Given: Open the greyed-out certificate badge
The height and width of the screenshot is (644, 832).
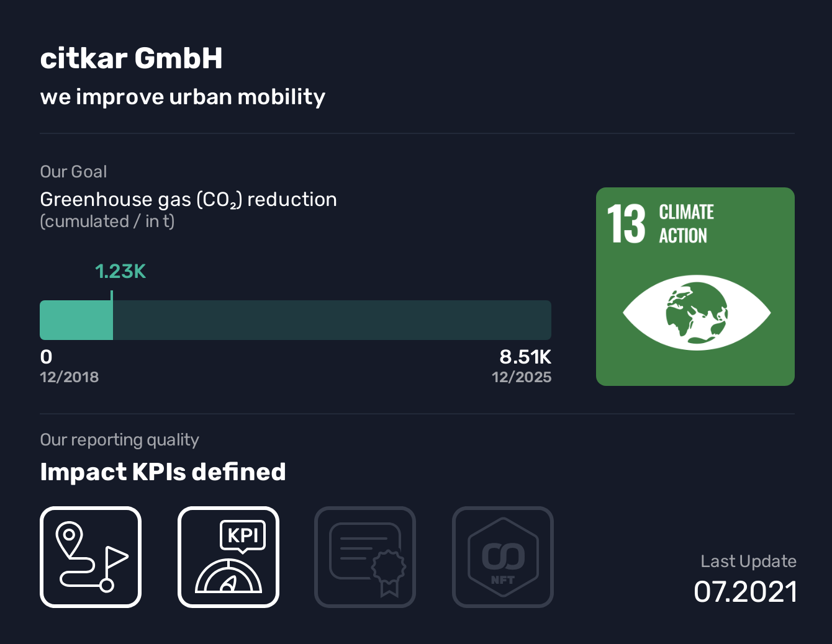Looking at the screenshot, I should 365,557.
